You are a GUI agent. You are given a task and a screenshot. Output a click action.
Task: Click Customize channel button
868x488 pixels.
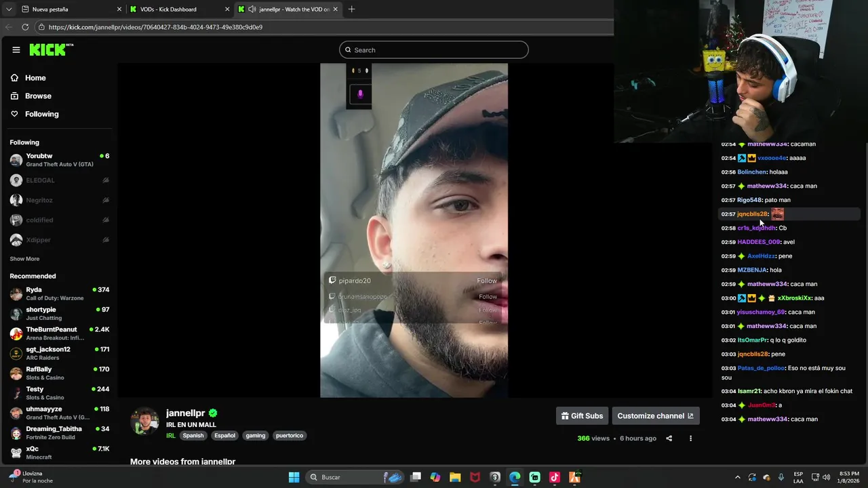655,415
